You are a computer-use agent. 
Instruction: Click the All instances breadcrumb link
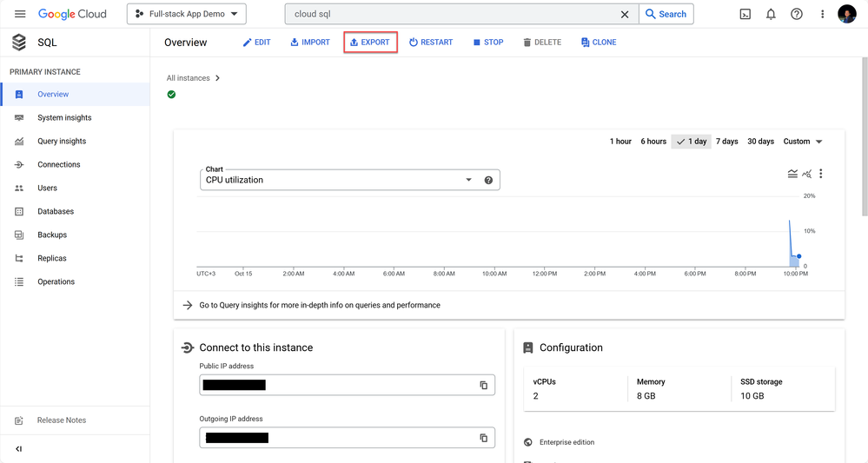pos(189,78)
